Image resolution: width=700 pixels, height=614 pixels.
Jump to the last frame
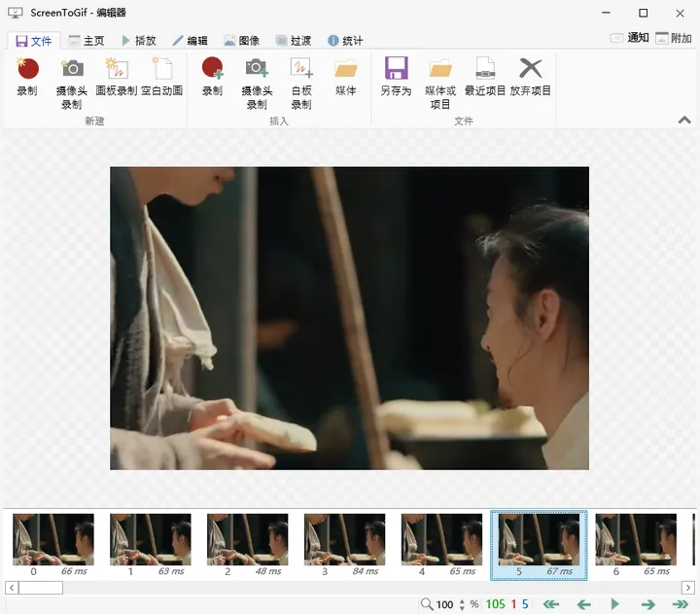[681, 604]
